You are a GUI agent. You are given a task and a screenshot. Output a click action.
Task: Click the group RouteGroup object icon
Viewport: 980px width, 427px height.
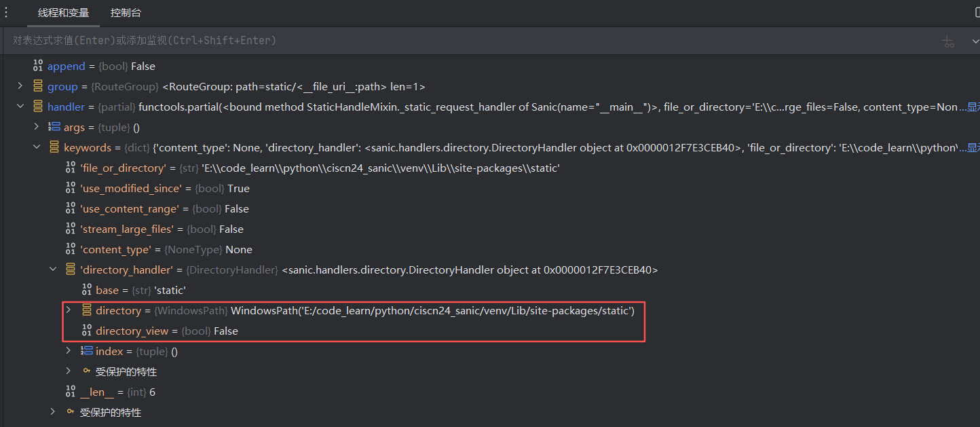(38, 87)
